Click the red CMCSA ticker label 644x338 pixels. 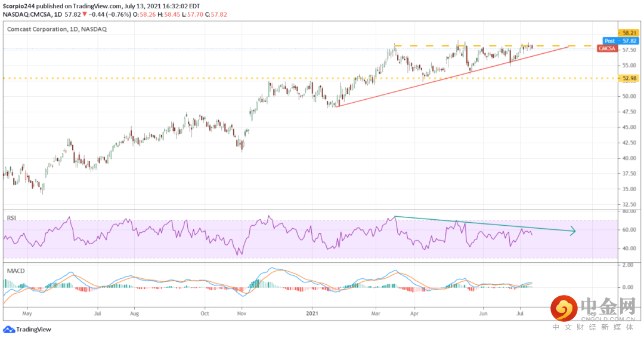tap(606, 48)
